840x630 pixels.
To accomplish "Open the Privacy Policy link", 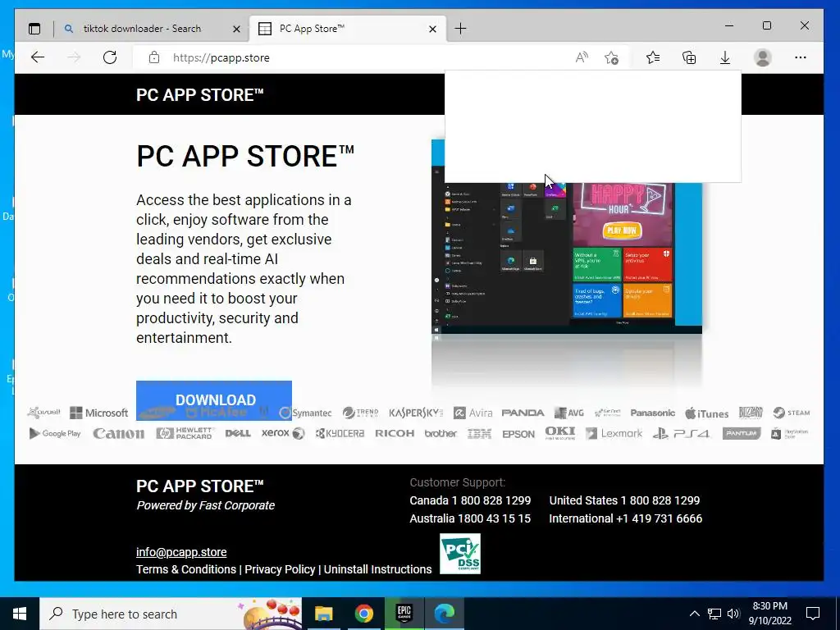I will point(280,569).
